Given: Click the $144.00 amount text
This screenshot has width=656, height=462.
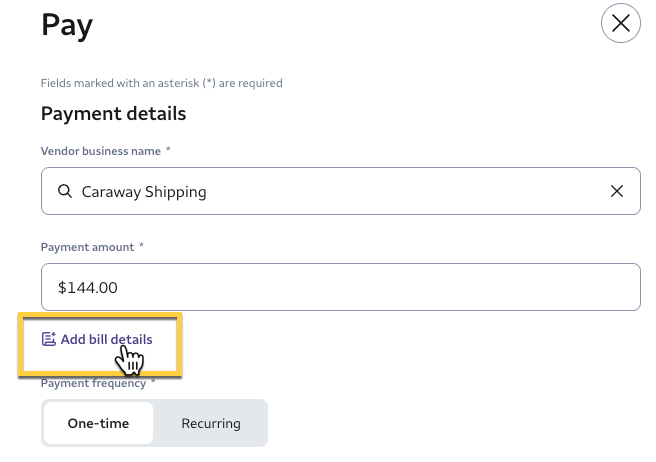Looking at the screenshot, I should tap(88, 287).
